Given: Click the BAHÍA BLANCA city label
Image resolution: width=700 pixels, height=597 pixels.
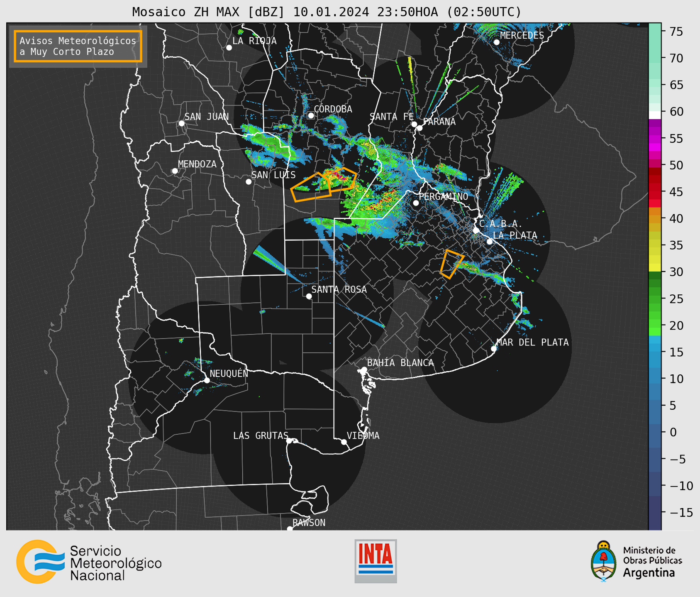Looking at the screenshot, I should (x=400, y=363).
